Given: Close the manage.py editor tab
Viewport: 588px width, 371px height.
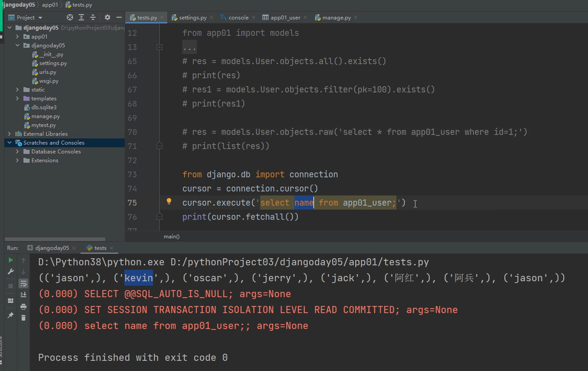Looking at the screenshot, I should 356,18.
